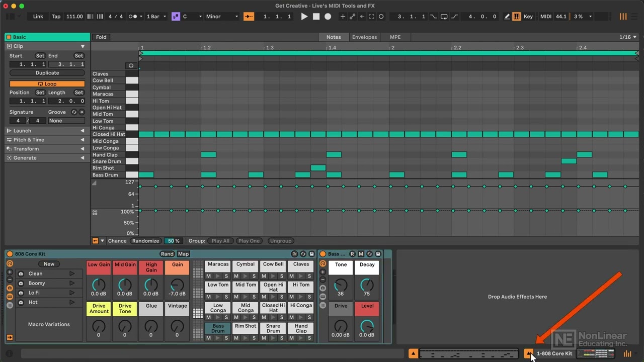The height and width of the screenshot is (362, 644).
Task: Launch the Clean macro variation
Action: [72, 274]
